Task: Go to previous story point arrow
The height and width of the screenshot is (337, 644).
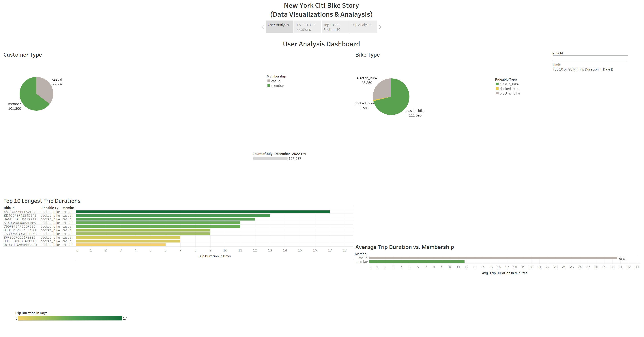Action: click(x=263, y=27)
